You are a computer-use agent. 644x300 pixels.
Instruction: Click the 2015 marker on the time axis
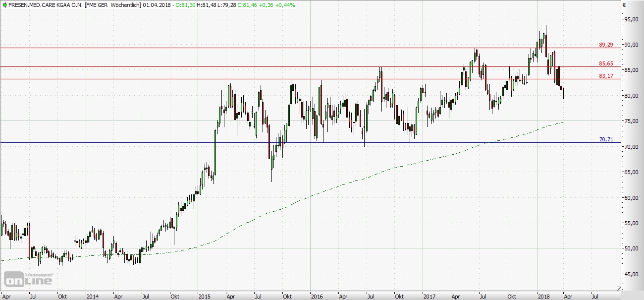pos(205,296)
